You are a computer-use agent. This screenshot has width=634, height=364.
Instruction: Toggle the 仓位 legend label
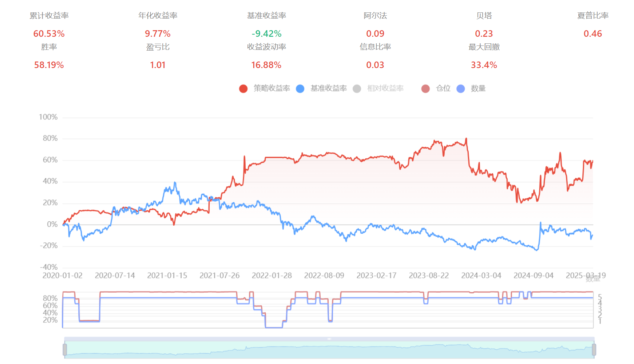pos(443,88)
